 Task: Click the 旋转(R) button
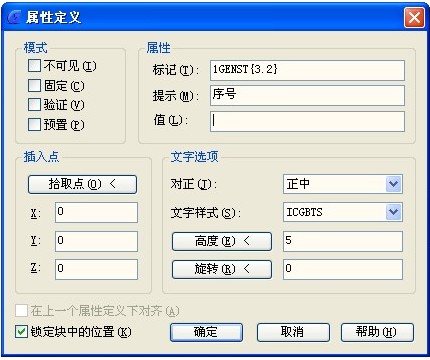click(222, 269)
